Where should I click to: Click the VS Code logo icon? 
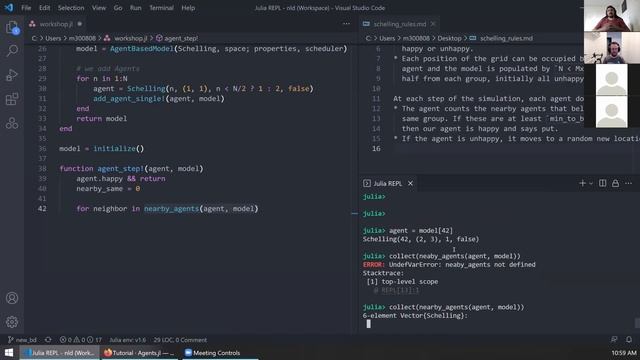pos(9,8)
